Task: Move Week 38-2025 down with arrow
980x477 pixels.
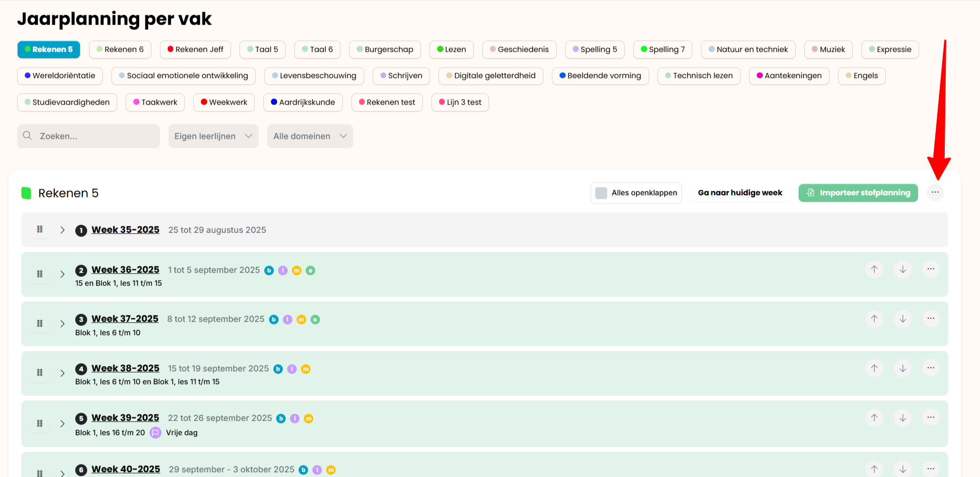Action: (903, 368)
